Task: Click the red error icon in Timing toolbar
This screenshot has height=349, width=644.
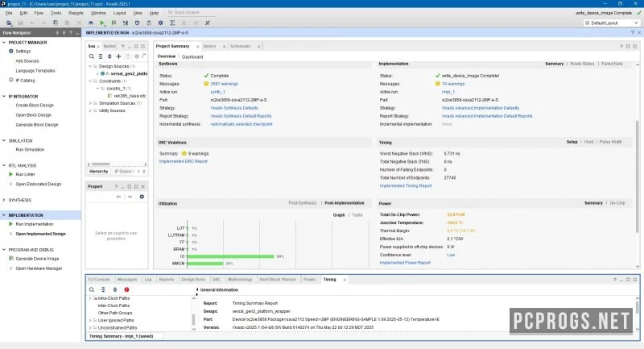Action: pos(126,290)
